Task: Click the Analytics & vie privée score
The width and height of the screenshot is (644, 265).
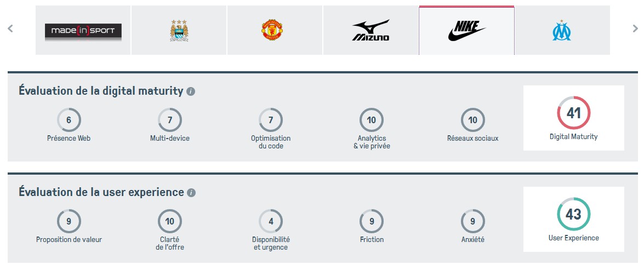Action: point(372,120)
